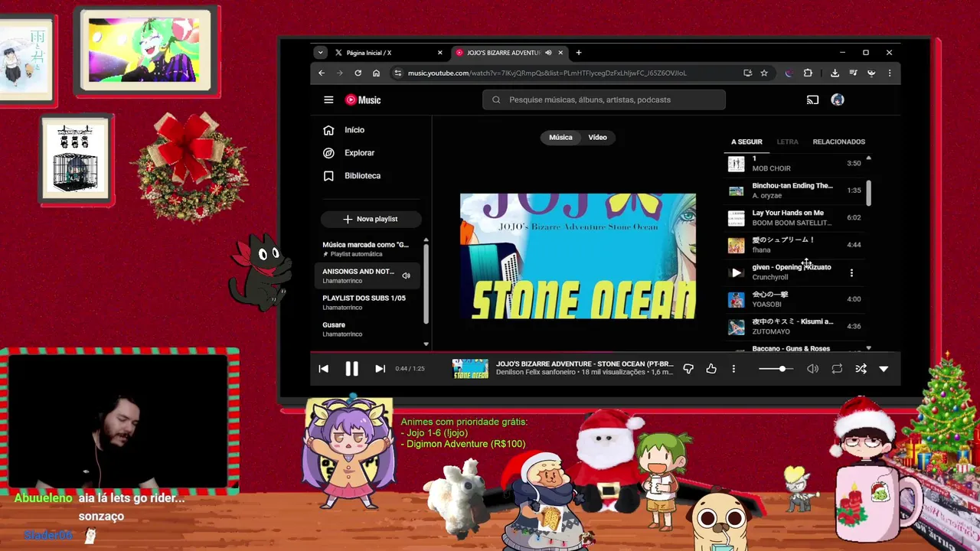Screen dimensions: 980x551
Task: Skip to the next track
Action: pyautogui.click(x=380, y=369)
